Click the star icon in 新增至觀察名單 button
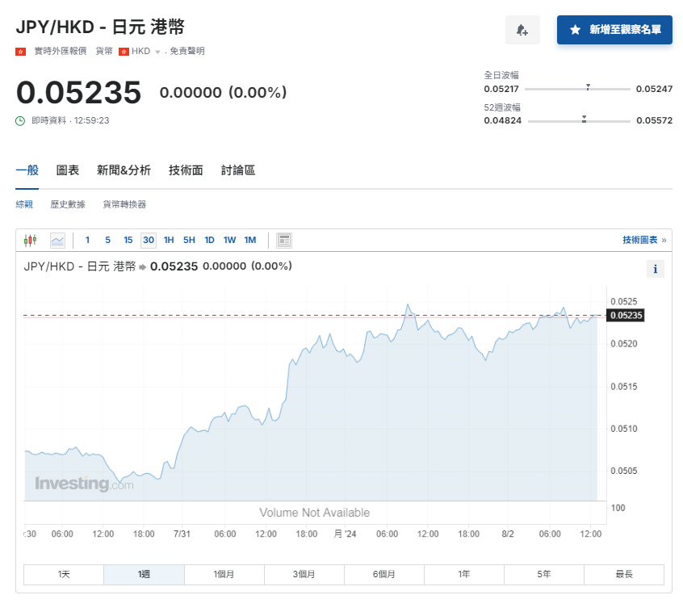 coord(575,29)
